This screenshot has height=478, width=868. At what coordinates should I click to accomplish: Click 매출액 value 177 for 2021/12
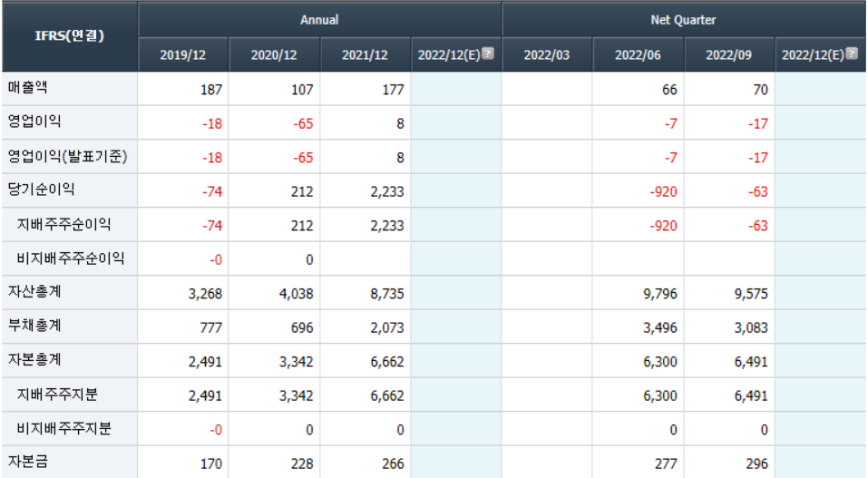click(x=393, y=90)
